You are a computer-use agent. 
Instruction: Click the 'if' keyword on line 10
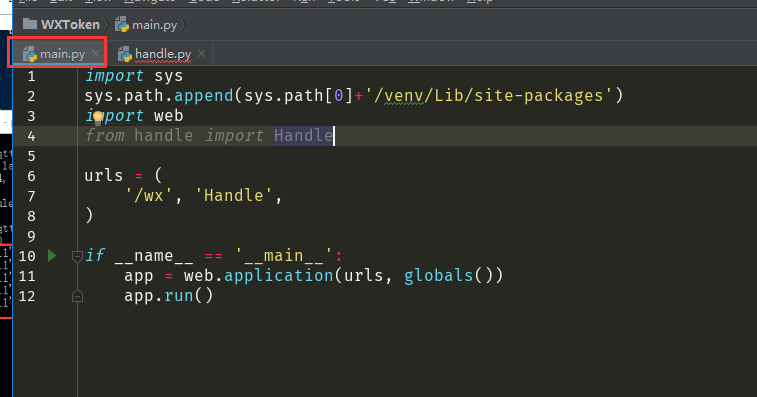[x=95, y=255]
